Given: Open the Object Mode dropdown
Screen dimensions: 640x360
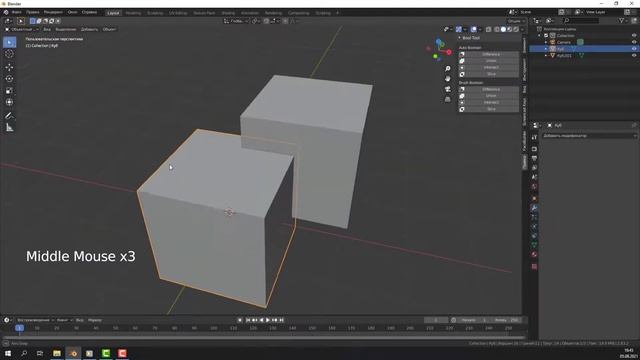Looking at the screenshot, I should point(22,29).
